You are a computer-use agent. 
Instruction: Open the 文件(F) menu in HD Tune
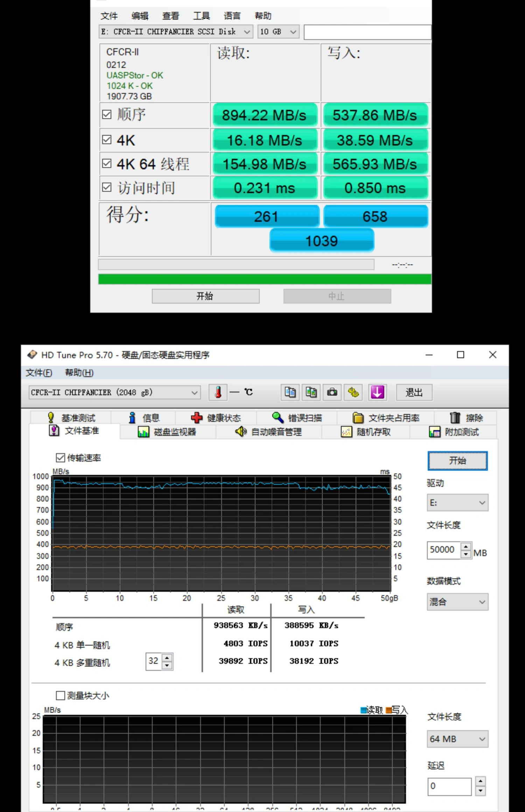point(39,372)
